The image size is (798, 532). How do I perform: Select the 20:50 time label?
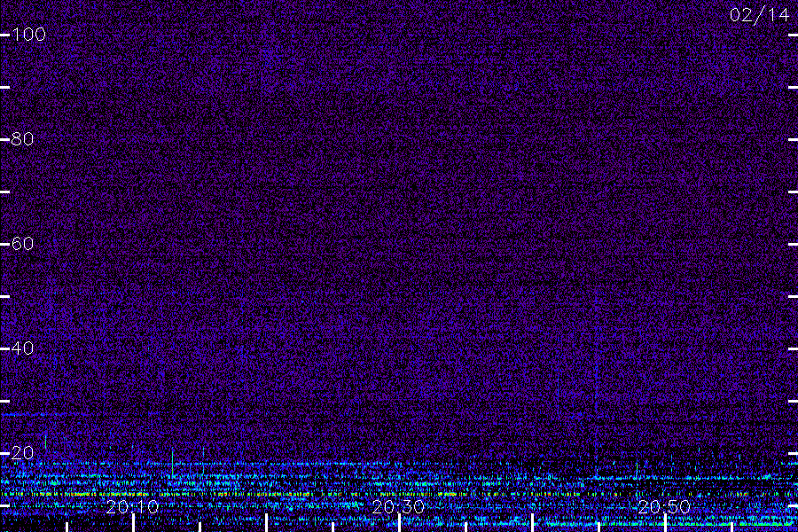(664, 507)
